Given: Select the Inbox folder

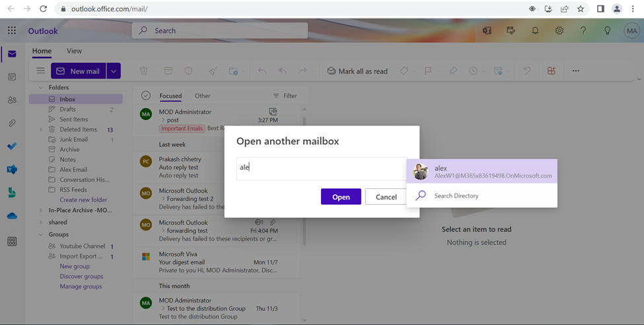Looking at the screenshot, I should tap(75, 99).
